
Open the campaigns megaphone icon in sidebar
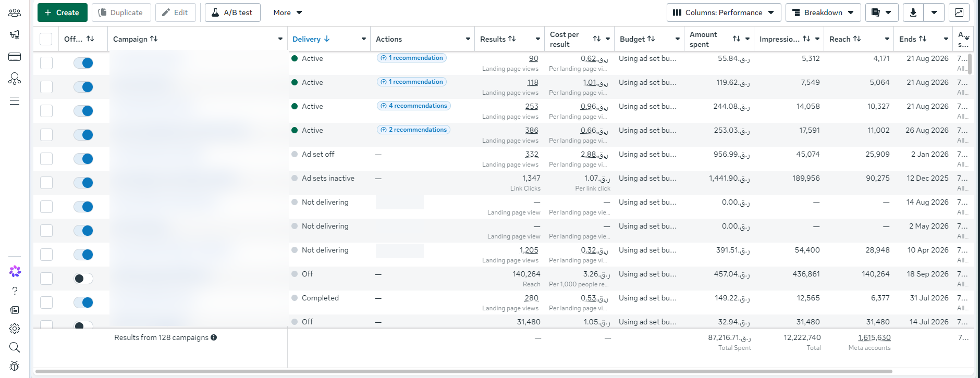(x=15, y=35)
